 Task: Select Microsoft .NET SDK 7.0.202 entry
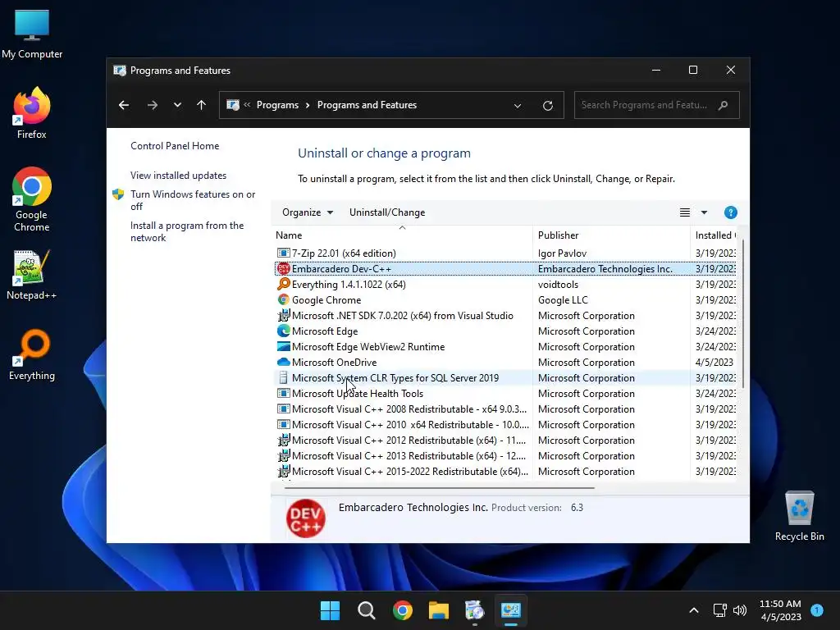point(505,316)
